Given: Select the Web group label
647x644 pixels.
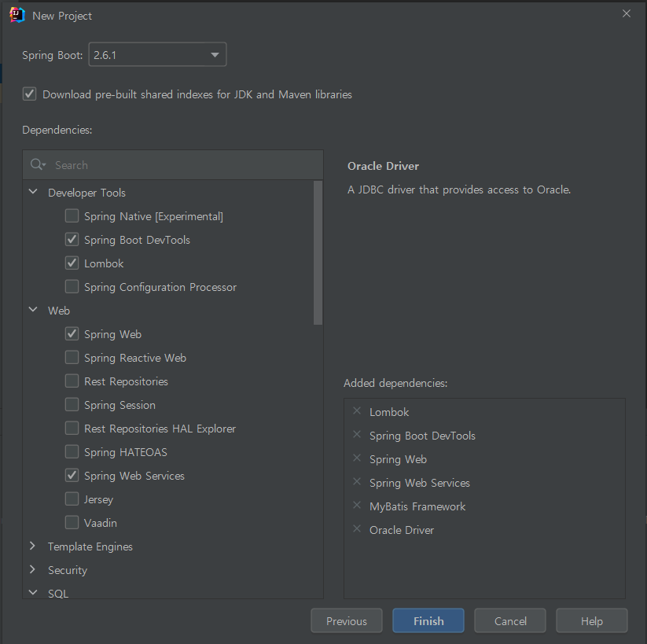Looking at the screenshot, I should click(59, 311).
